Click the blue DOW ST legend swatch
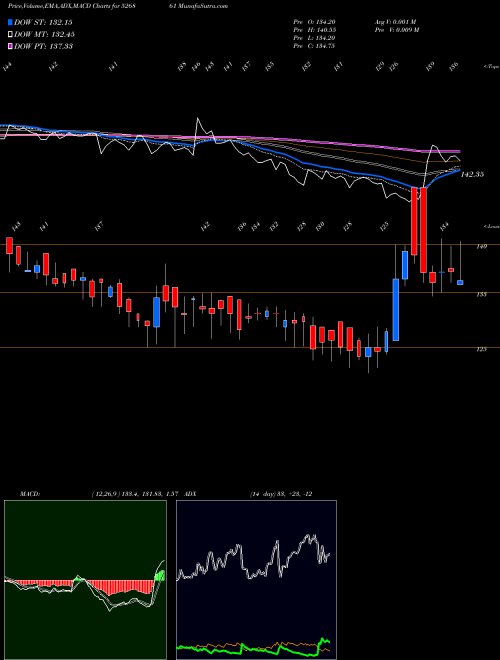 tap(10, 22)
